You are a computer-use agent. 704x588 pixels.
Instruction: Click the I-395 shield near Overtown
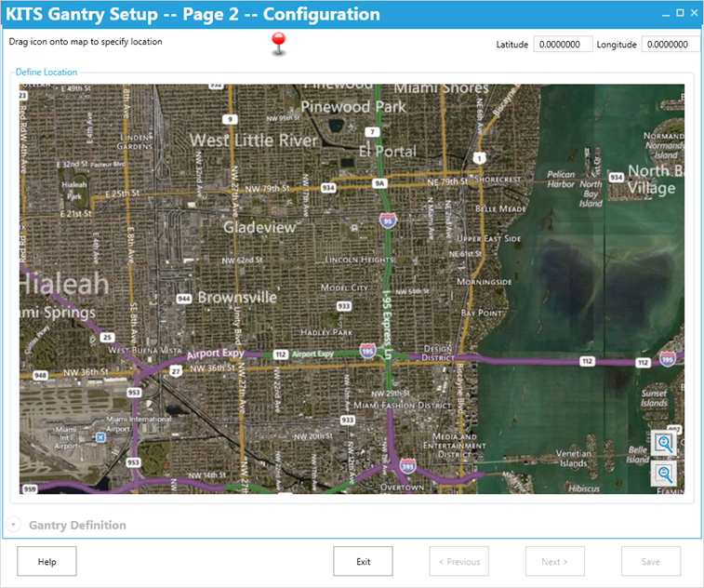point(407,466)
